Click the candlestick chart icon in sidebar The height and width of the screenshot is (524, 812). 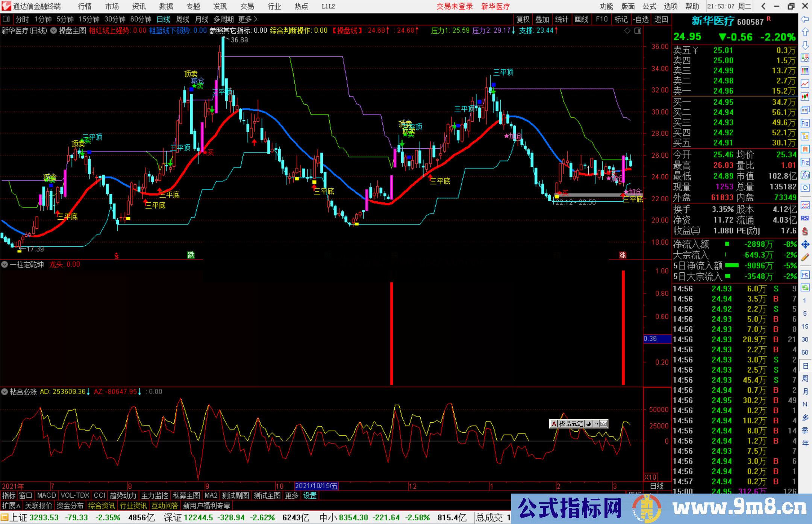[x=805, y=97]
